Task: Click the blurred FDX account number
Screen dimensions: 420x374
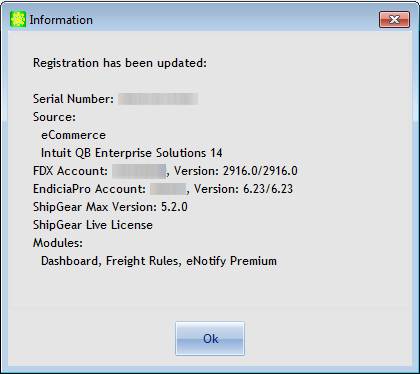Action: pos(139,171)
